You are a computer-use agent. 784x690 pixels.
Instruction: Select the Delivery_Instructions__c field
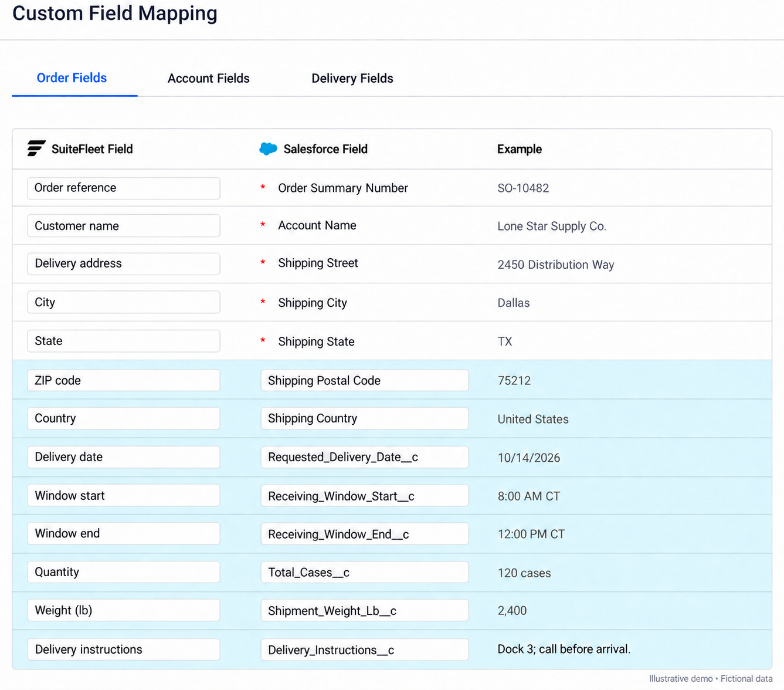pos(365,650)
